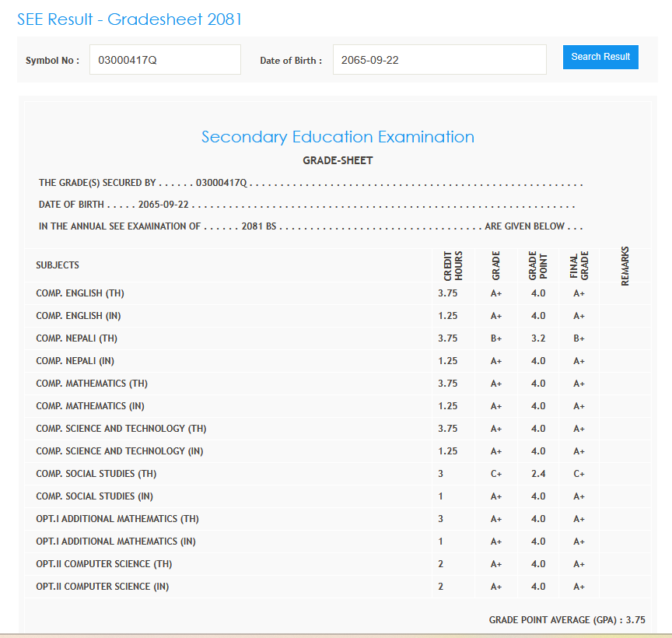This screenshot has height=638, width=672.
Task: Select the COMP. MATHEMATICS (IN) row label
Action: [x=90, y=406]
